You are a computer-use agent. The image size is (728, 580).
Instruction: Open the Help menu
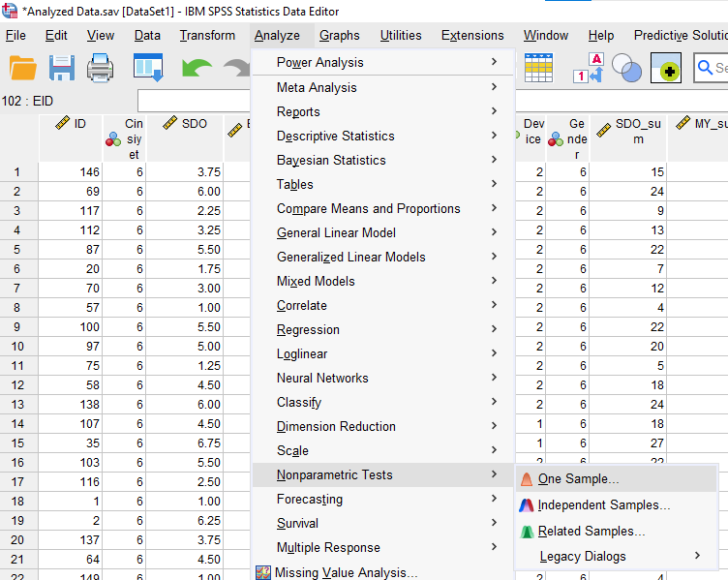pyautogui.click(x=601, y=35)
